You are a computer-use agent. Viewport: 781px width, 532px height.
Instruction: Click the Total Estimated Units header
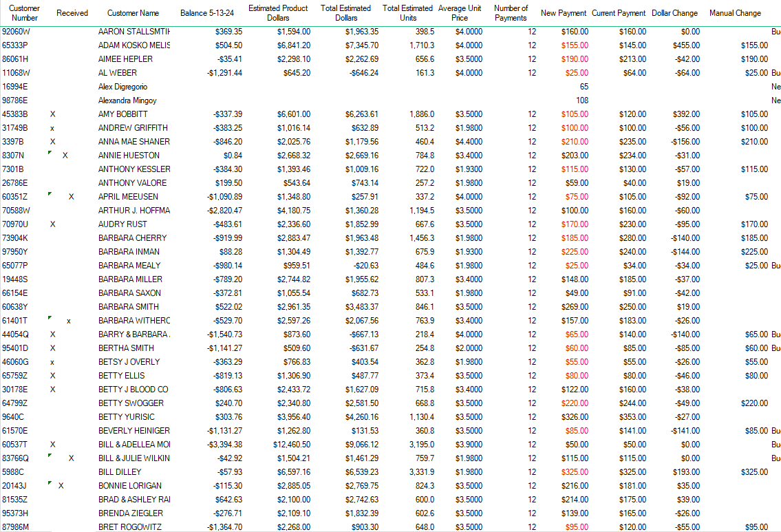407,13
